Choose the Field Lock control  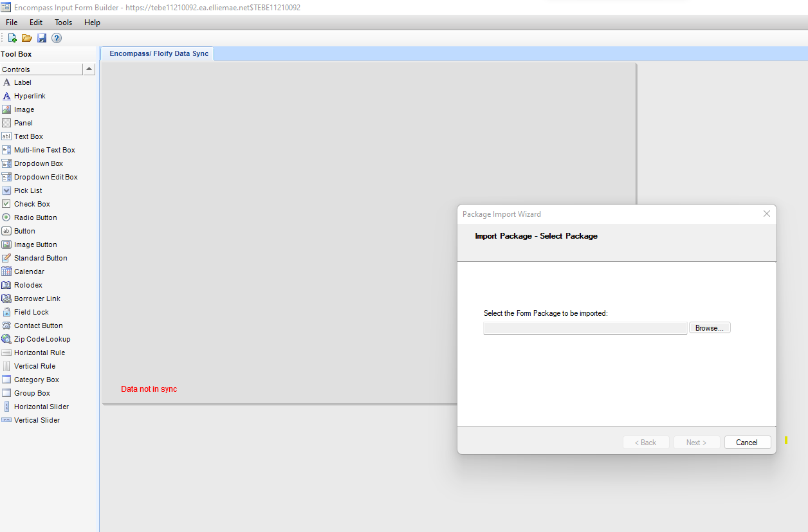tap(31, 312)
